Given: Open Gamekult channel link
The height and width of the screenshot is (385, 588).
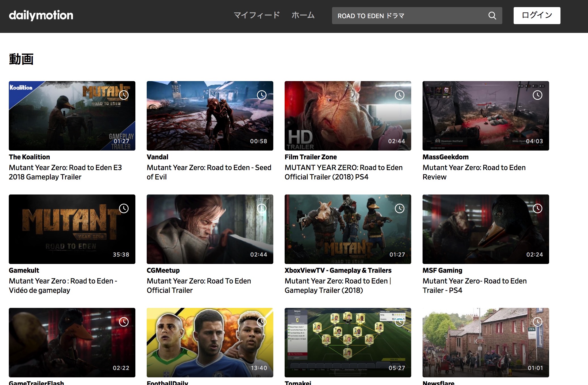Looking at the screenshot, I should point(24,270).
